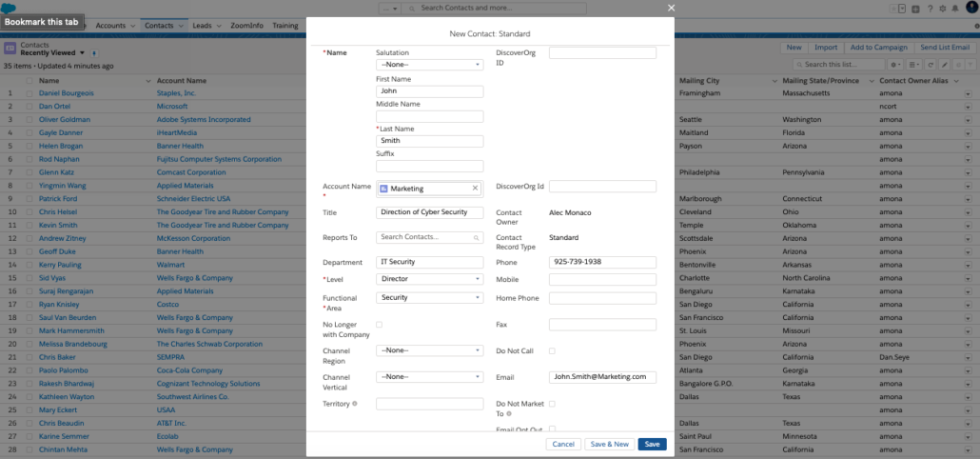
Task: Open row actions for Daniel Bourgeois
Action: pos(969,93)
